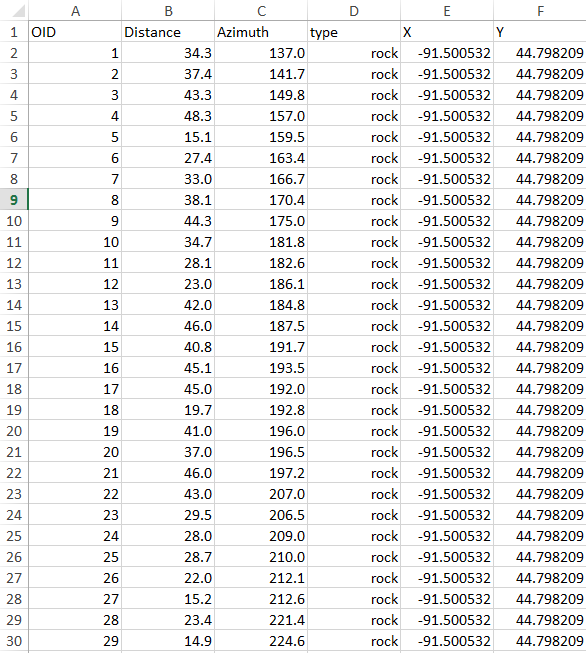This screenshot has width=586, height=653.
Task: Select Distance cell 37.4
Action: pyautogui.click(x=168, y=74)
